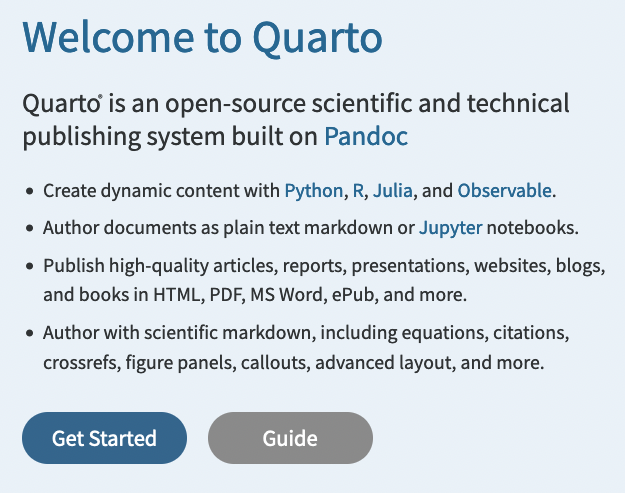This screenshot has width=625, height=493.
Task: Open the Pandoc link
Action: [365, 137]
